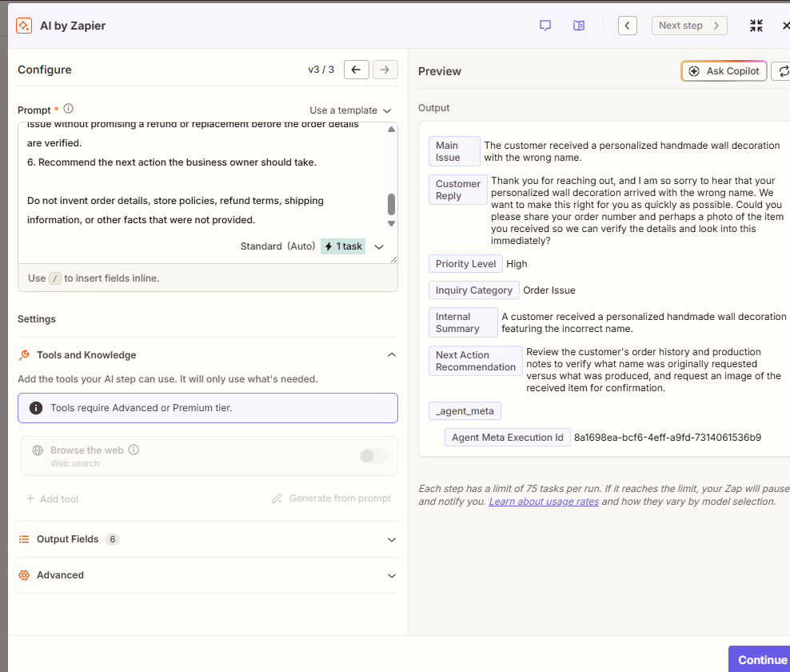Go to previous step with left chevron button
This screenshot has height=672, width=790.
627,26
